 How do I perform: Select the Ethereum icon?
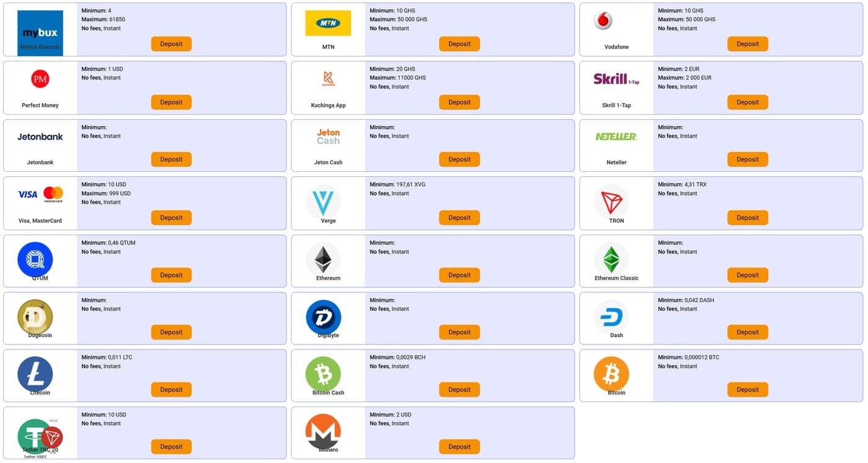pos(323,260)
